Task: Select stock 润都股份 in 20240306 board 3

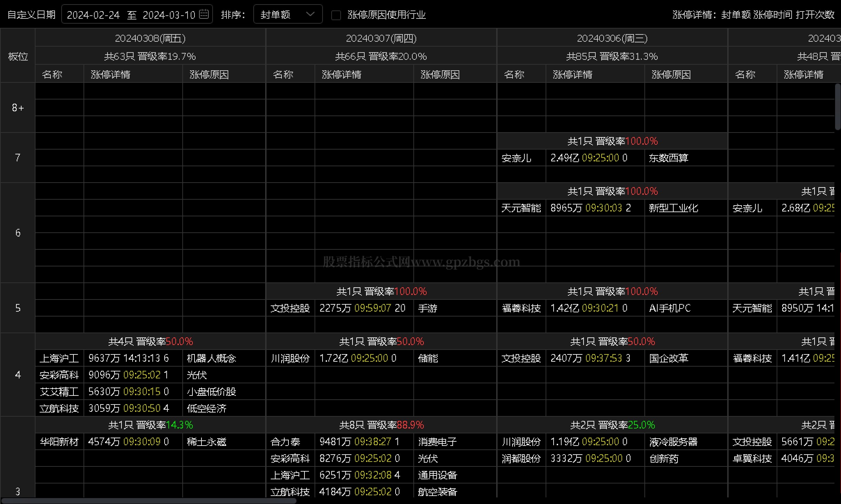Action: point(522,458)
